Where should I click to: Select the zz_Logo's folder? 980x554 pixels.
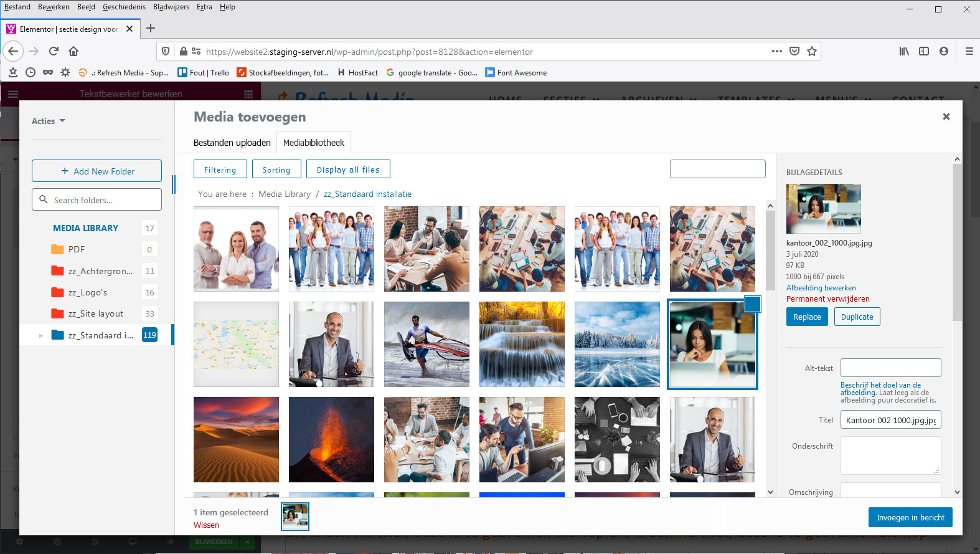(88, 292)
